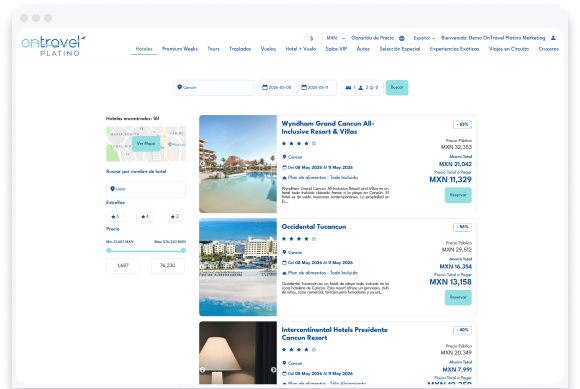Image resolution: width=580 pixels, height=389 pixels.
Task: Click the location pin in destination field
Action: point(179,87)
